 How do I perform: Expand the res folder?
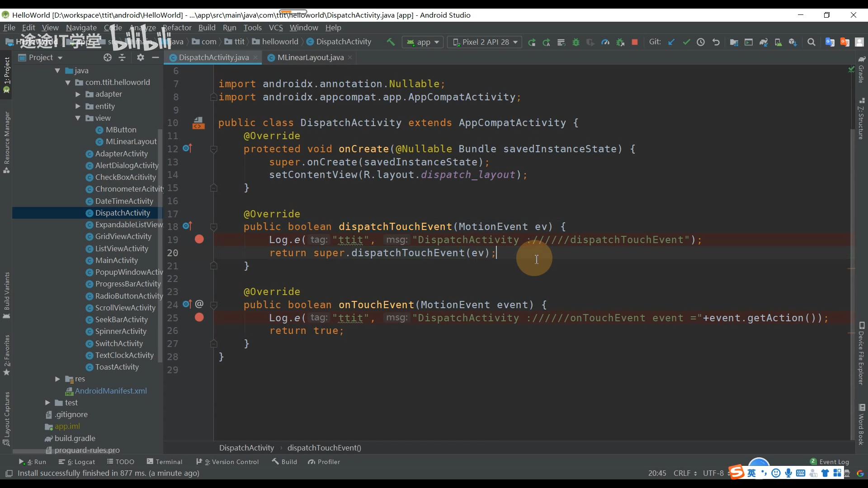(x=57, y=379)
